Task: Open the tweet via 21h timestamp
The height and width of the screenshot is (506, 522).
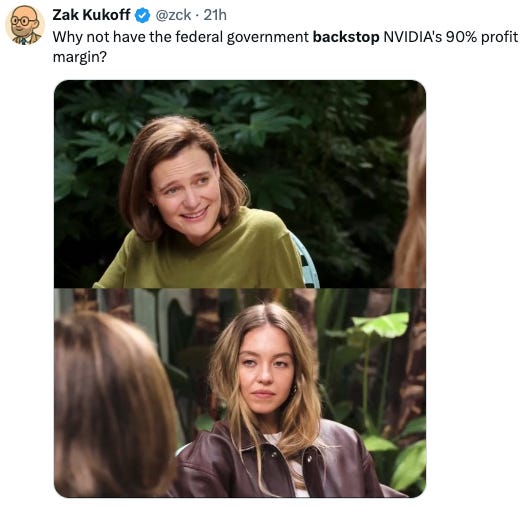Action: (x=215, y=15)
